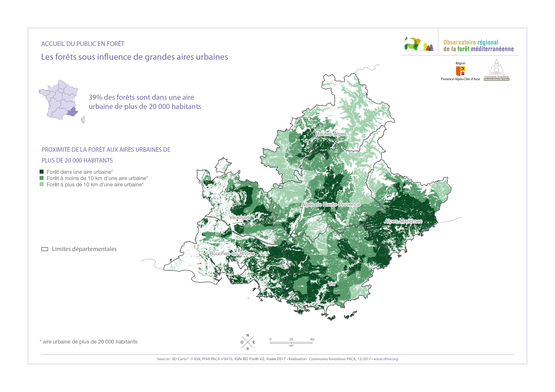Click the light green 'plus de 10 km' swatch
555x392 pixels.
[x=42, y=184]
